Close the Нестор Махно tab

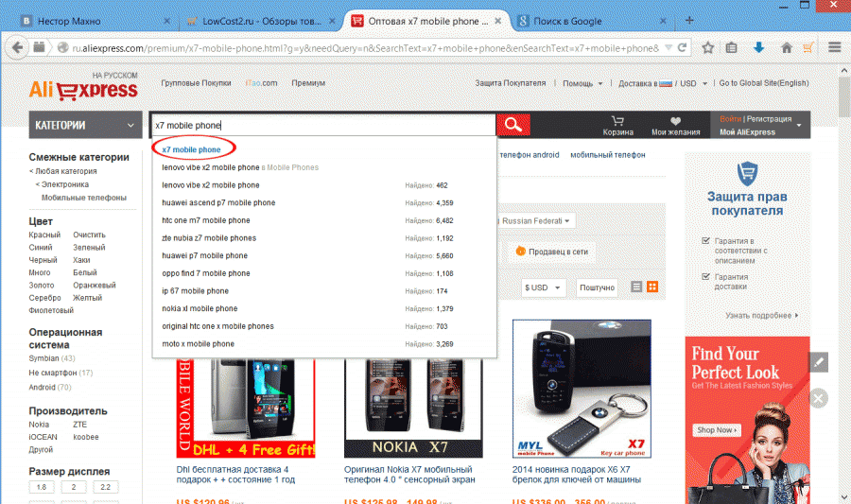166,21
